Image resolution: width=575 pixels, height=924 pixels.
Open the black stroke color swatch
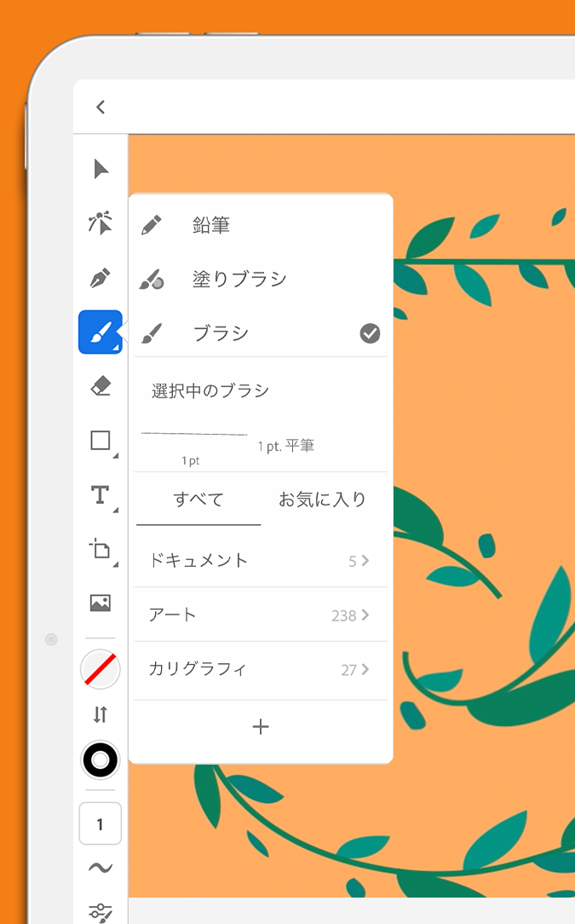click(x=101, y=759)
